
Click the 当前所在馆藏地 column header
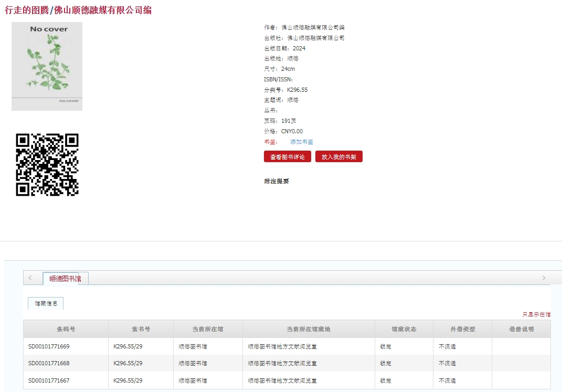click(309, 329)
